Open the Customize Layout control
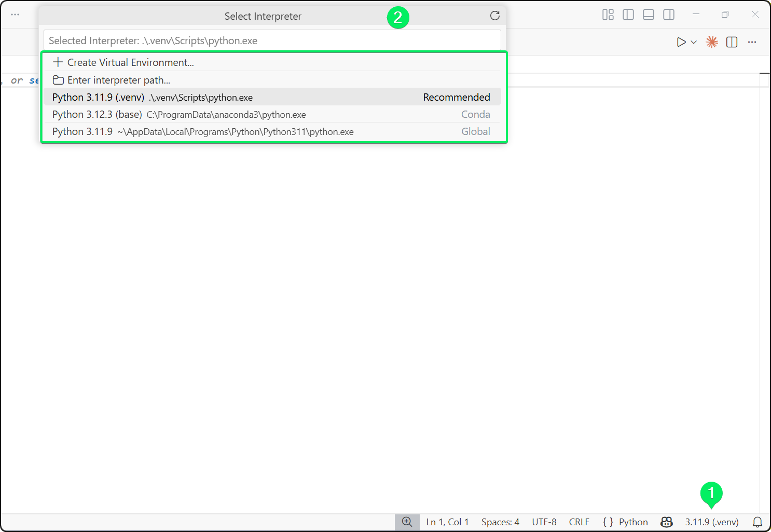 pyautogui.click(x=608, y=15)
